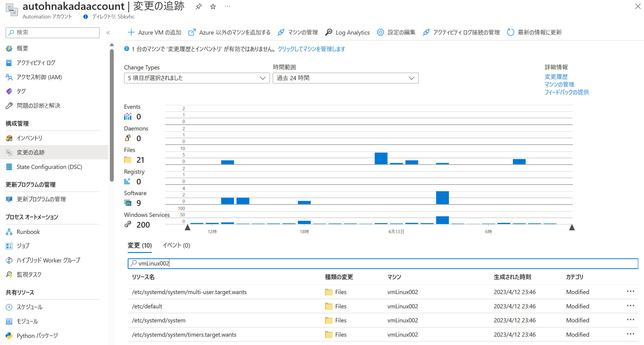Open the 時間範囲 過去 24 時間 dropdown

pyautogui.click(x=345, y=78)
